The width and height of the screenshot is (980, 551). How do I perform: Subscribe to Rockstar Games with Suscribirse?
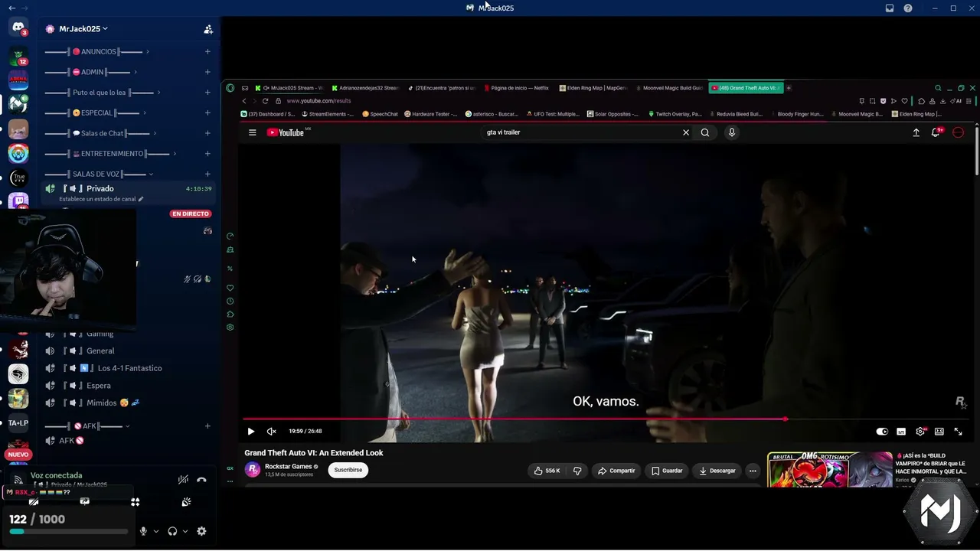[x=348, y=470]
